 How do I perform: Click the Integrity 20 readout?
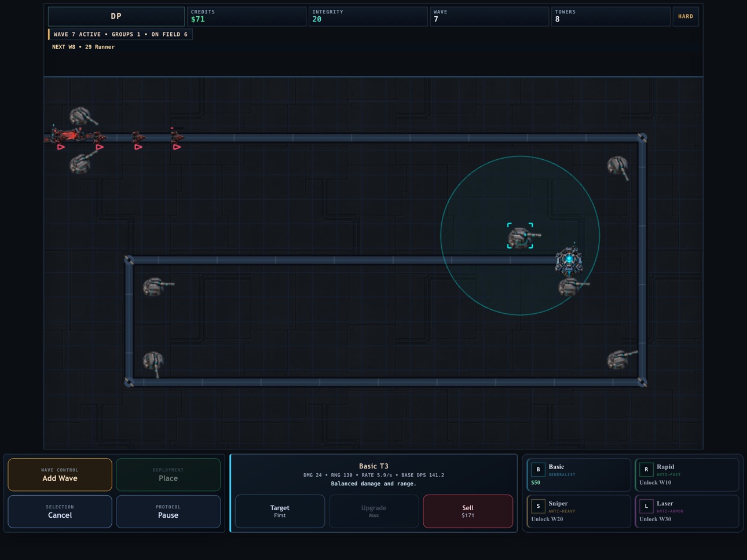[368, 16]
